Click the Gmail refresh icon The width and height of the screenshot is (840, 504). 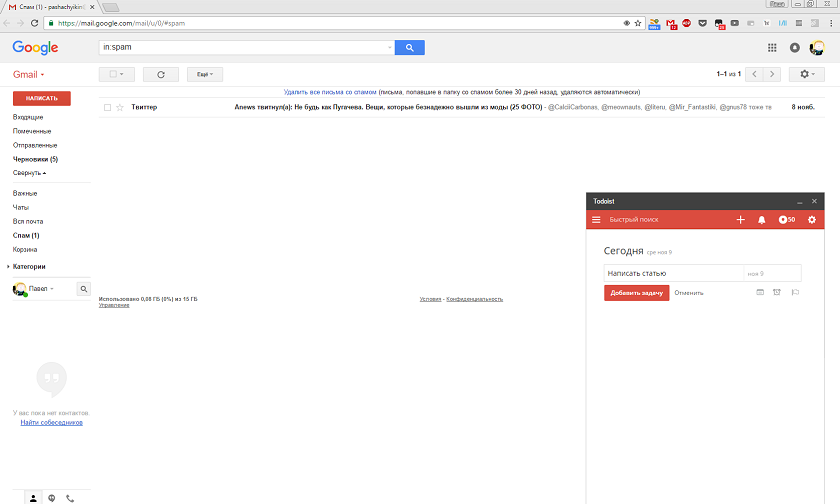click(161, 74)
